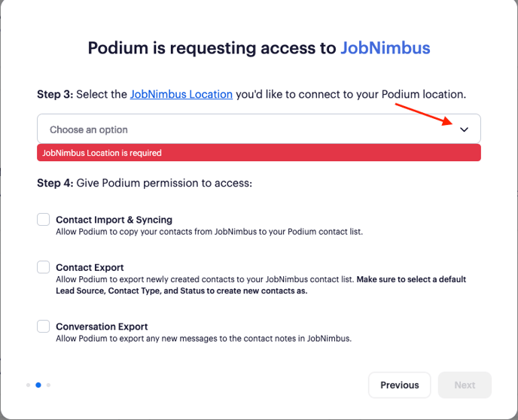The image size is (518, 420).
Task: Click the Conversation Export label text
Action: [102, 327]
